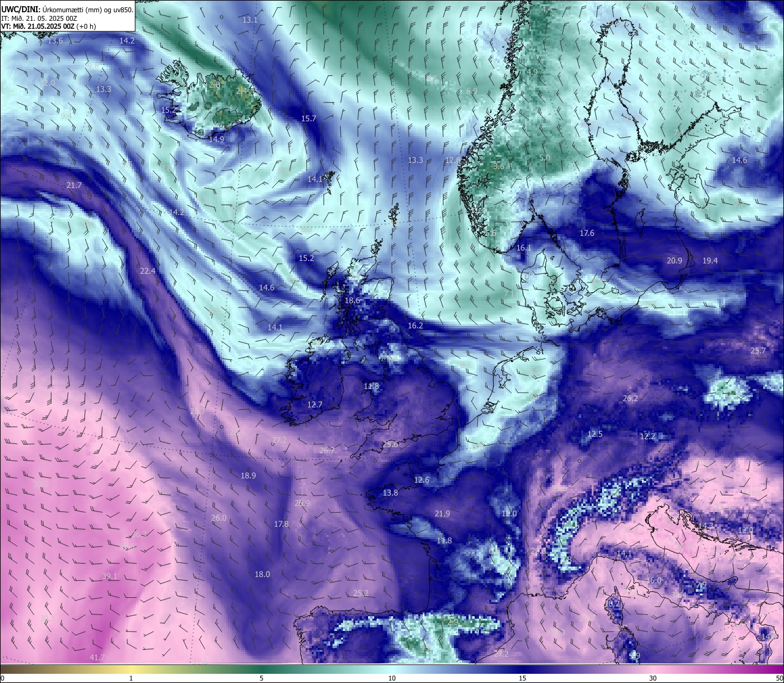Click the 10 tick on the color scale
Screen dimensions: 784x683
click(x=392, y=678)
